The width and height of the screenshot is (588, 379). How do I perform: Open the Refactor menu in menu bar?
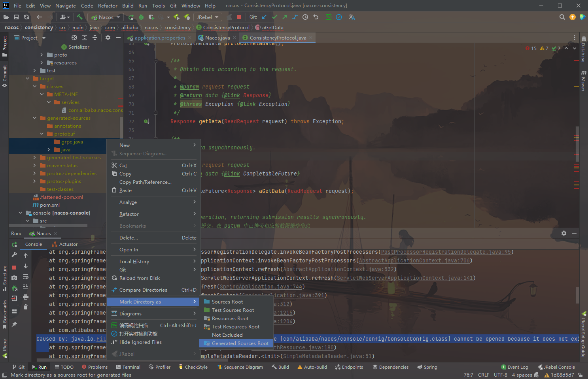point(108,6)
